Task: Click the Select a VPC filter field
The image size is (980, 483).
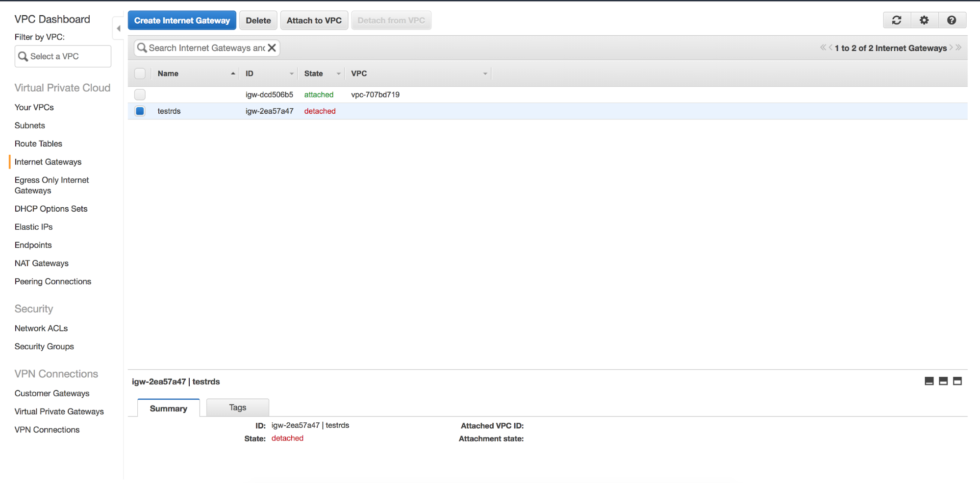Action: point(63,56)
